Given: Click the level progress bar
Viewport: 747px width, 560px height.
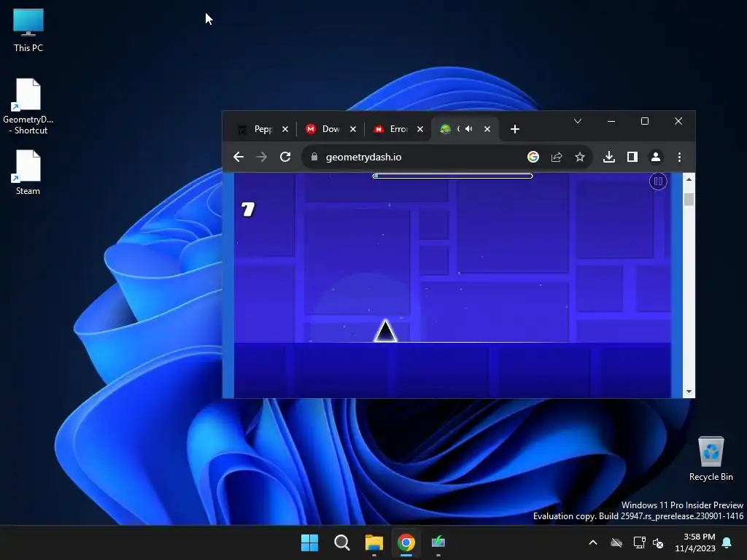Looking at the screenshot, I should point(452,176).
